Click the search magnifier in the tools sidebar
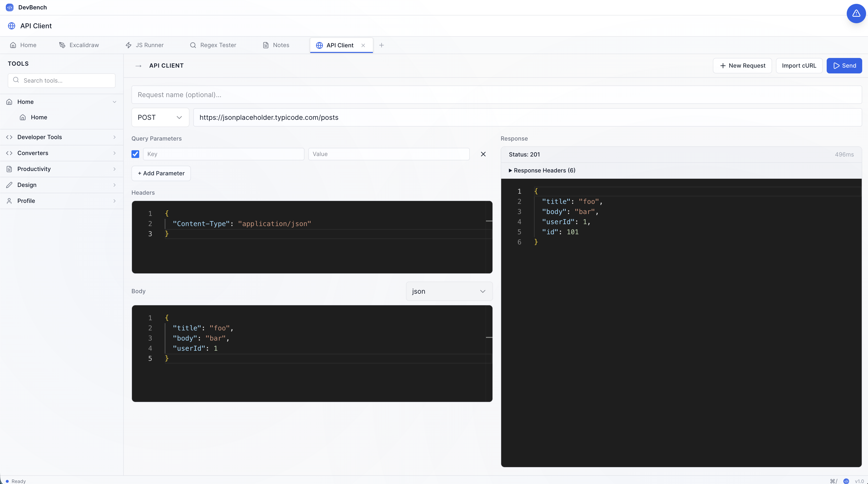868x484 pixels. [16, 80]
